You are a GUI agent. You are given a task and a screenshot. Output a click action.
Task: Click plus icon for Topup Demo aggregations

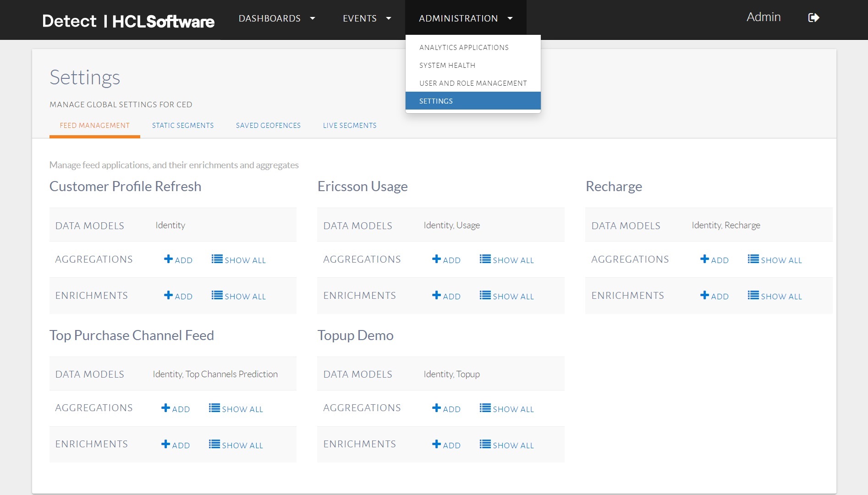click(x=436, y=408)
